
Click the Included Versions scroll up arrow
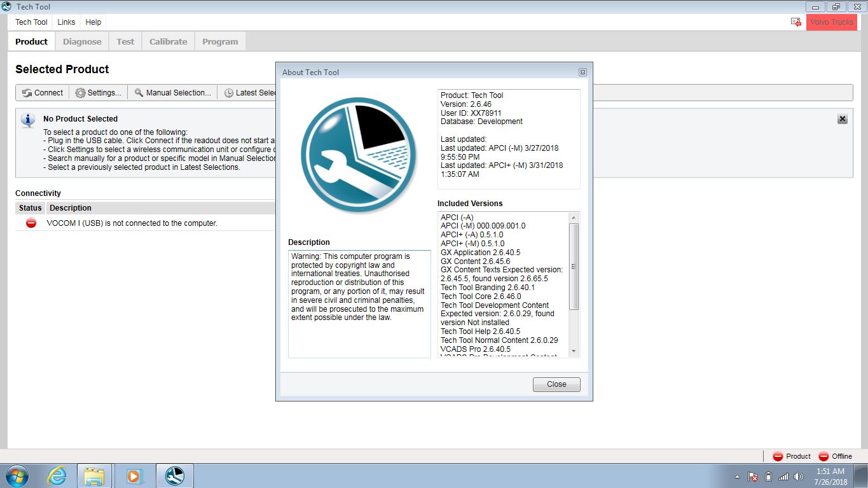[574, 218]
